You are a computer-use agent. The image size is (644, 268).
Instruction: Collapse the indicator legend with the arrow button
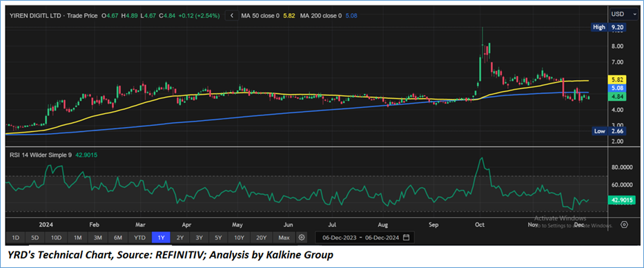click(x=232, y=16)
